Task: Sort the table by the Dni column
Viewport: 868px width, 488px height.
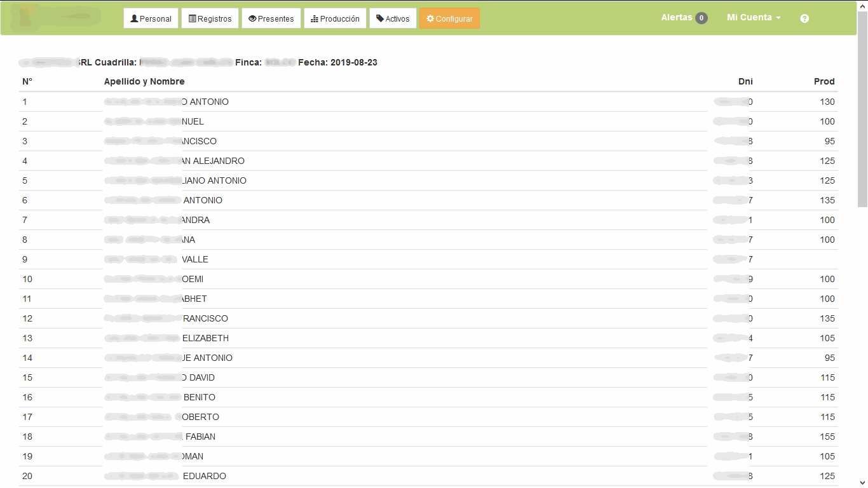Action: pos(745,81)
